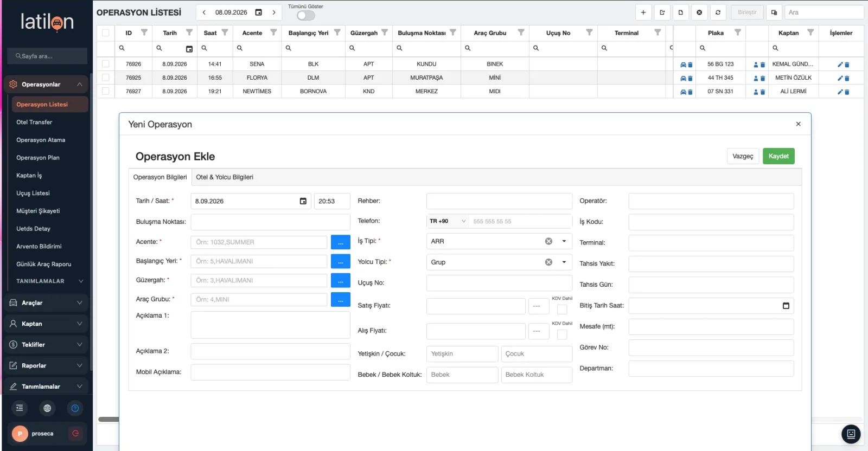Click the plus icon to add an operation
868x451 pixels.
(643, 12)
